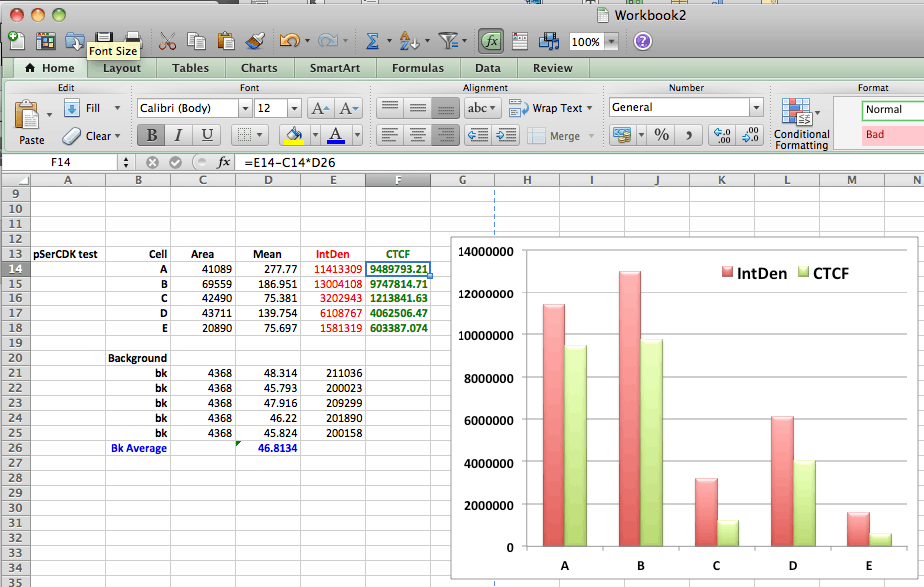This screenshot has width=924, height=587.
Task: Toggle Underline formatting
Action: click(x=206, y=135)
